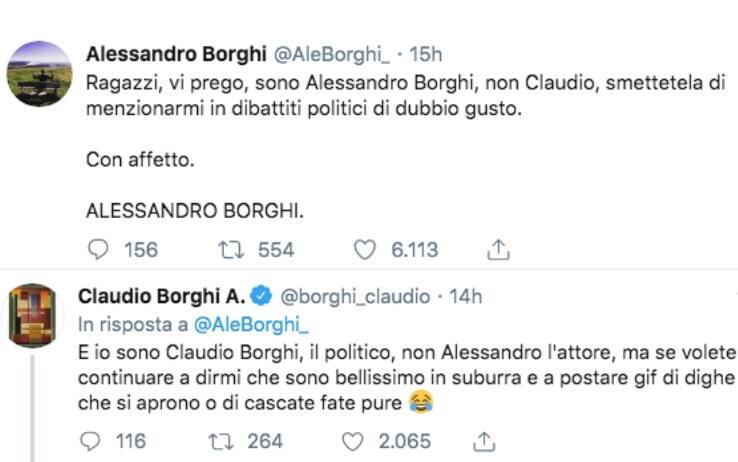Visit the @borghi_claudio handle
This screenshot has width=738, height=462.
[x=354, y=296]
